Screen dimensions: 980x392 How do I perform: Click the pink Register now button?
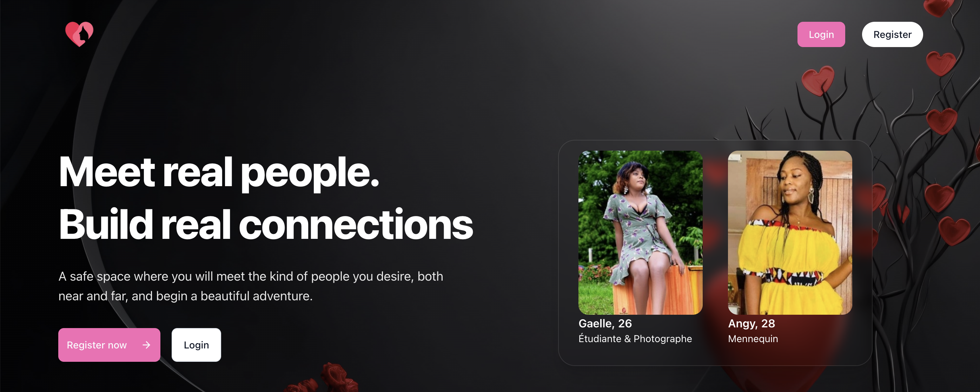[109, 345]
